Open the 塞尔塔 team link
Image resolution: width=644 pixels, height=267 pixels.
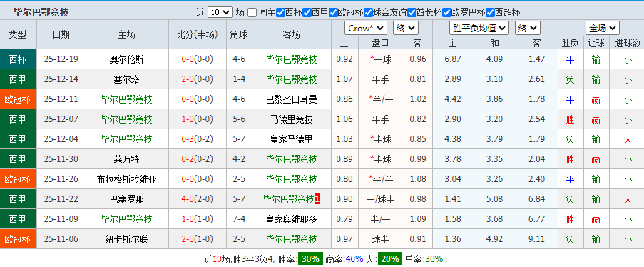126,79
